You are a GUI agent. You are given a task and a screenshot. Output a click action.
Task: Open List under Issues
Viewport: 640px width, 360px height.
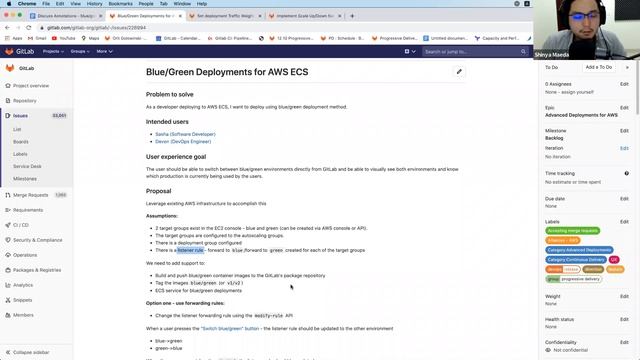(17, 129)
